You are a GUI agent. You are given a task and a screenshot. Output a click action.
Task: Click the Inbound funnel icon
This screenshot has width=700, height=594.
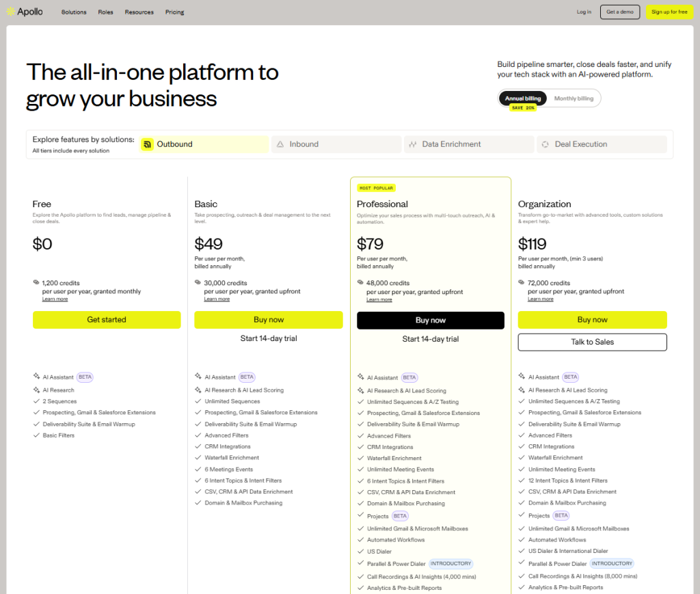[x=282, y=144]
